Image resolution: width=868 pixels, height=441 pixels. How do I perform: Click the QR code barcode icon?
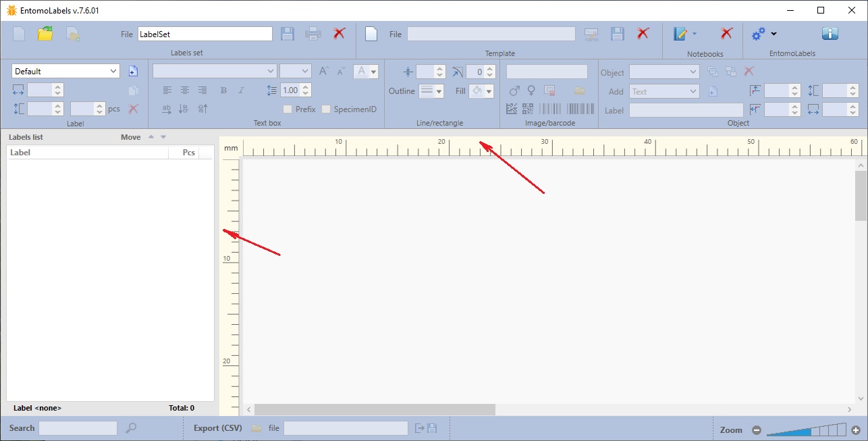point(527,109)
